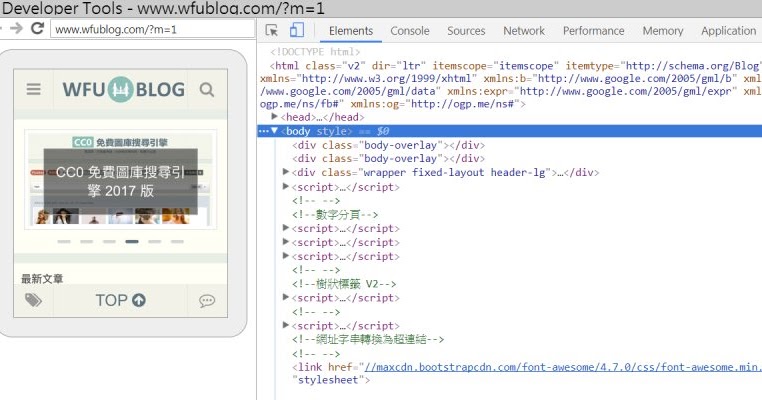Switch to the Elements tab
Image resolution: width=762 pixels, height=400 pixels.
tap(351, 31)
